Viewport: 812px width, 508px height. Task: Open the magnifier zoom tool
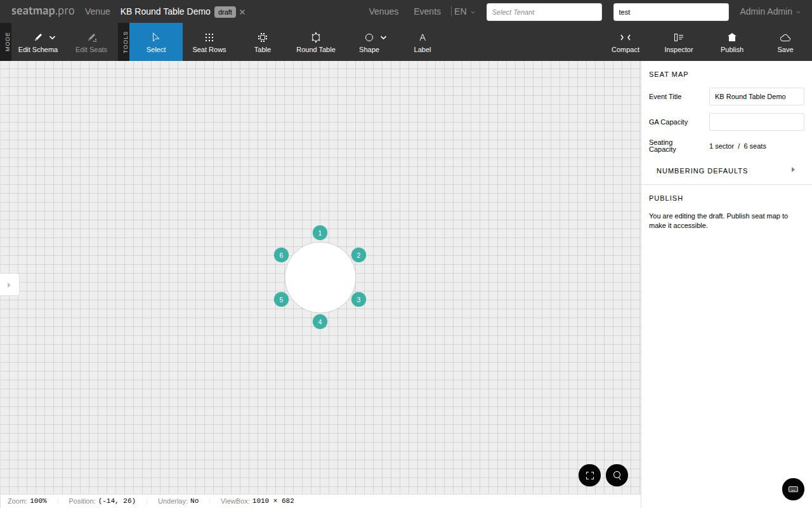tap(617, 475)
